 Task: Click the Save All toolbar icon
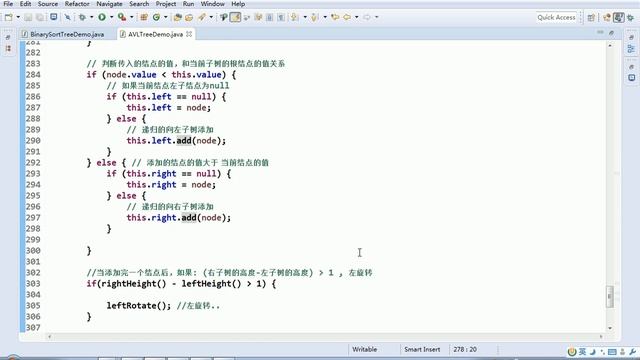[x=40, y=17]
